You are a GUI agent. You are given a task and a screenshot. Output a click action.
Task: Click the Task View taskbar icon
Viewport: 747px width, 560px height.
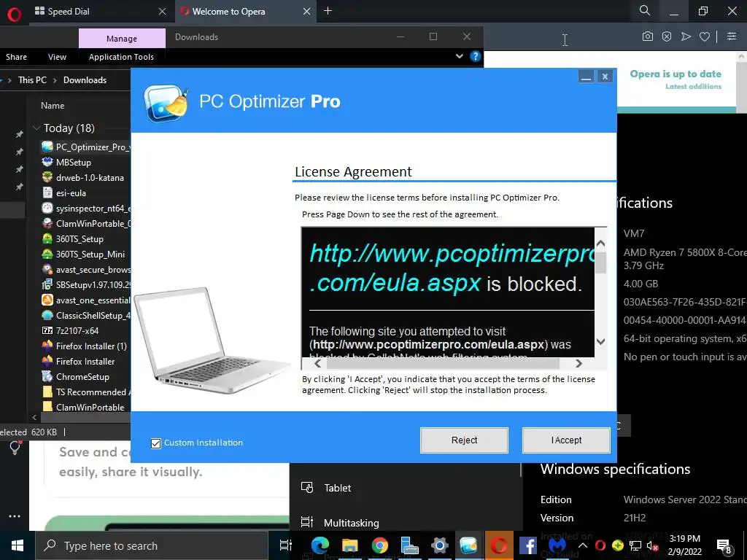pos(285,545)
